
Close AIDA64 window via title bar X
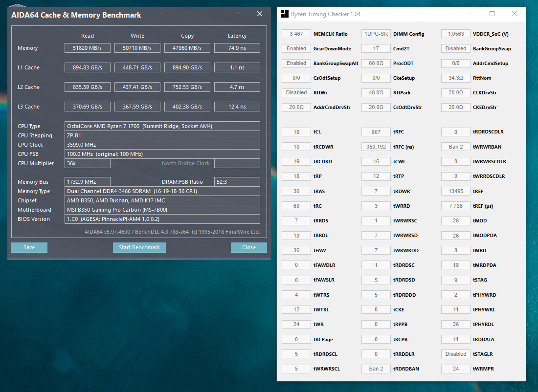260,14
